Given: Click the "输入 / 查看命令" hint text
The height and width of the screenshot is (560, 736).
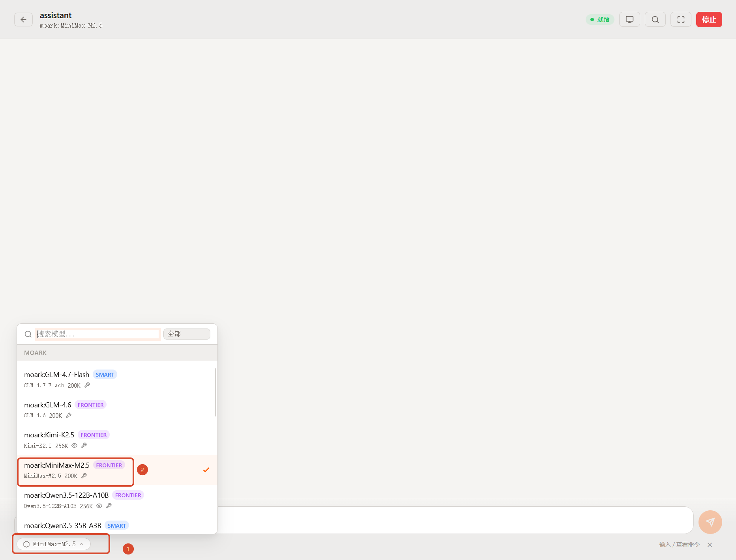Looking at the screenshot, I should [679, 545].
